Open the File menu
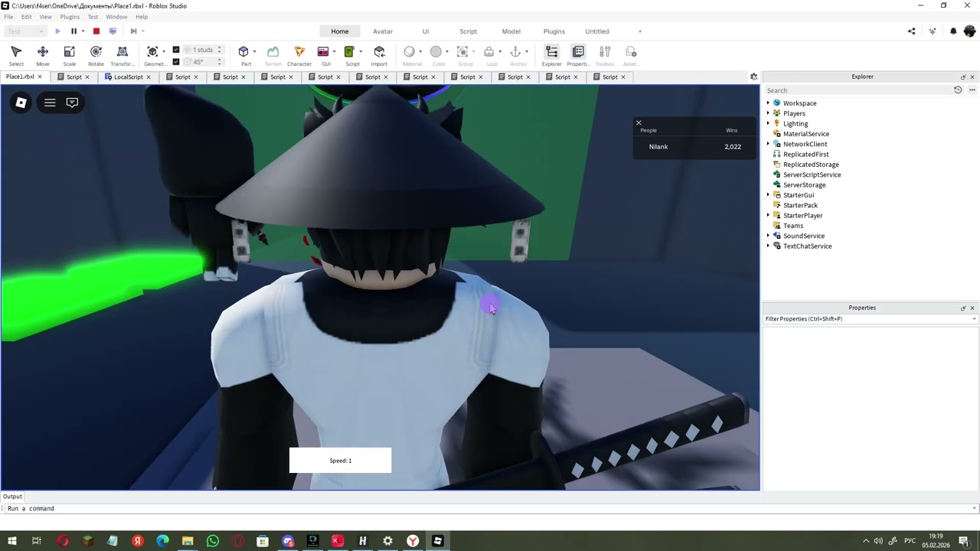 point(8,17)
